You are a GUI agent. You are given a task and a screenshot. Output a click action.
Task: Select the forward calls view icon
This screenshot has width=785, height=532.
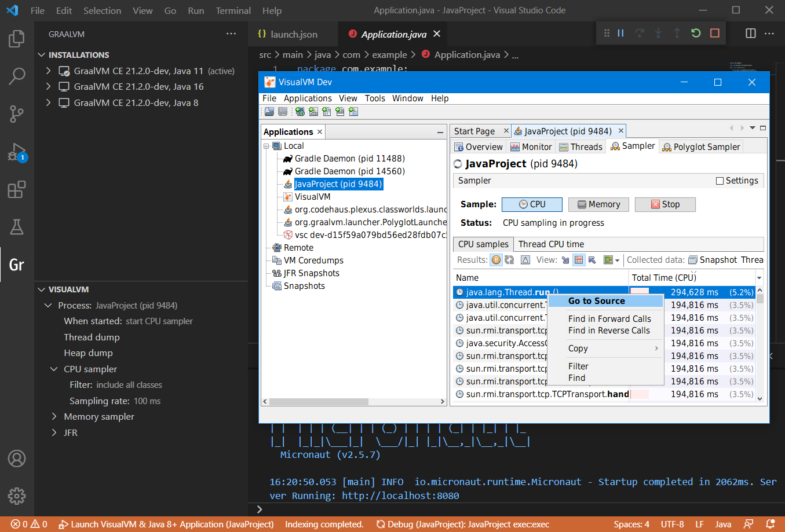click(565, 259)
